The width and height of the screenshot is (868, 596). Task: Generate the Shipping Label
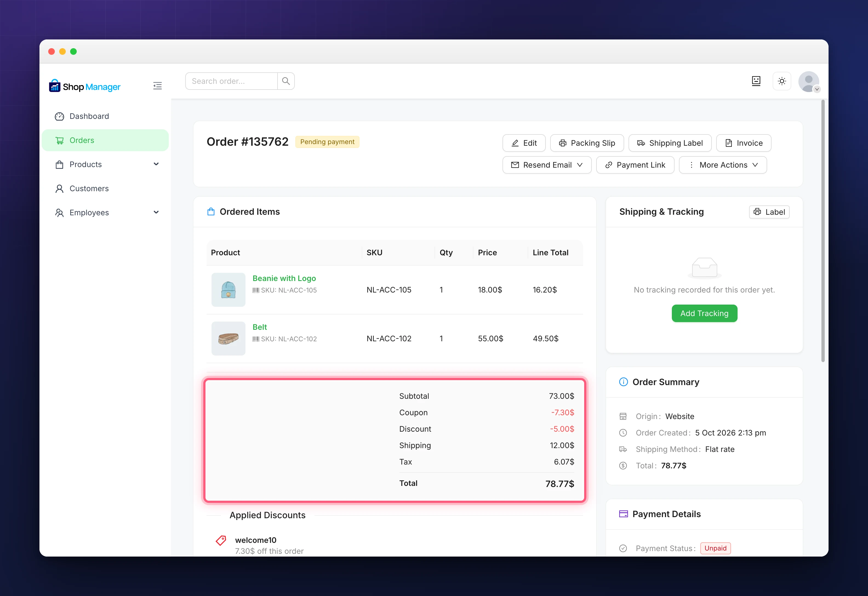pos(670,143)
